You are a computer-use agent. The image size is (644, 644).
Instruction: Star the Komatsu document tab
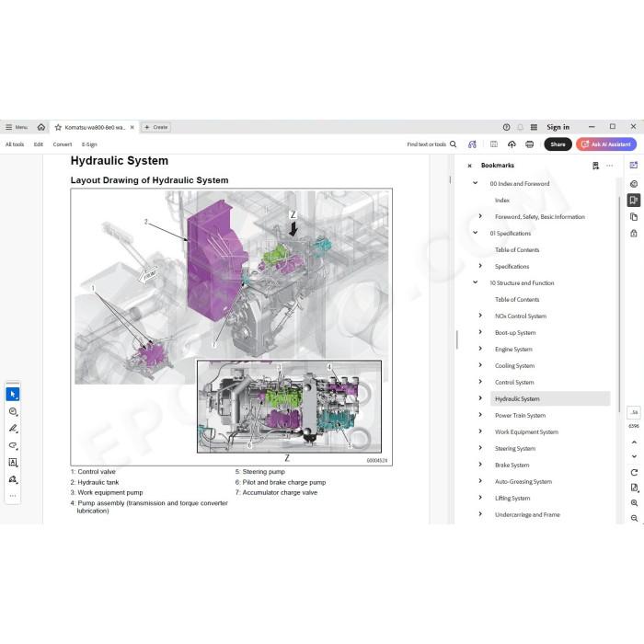tap(58, 127)
